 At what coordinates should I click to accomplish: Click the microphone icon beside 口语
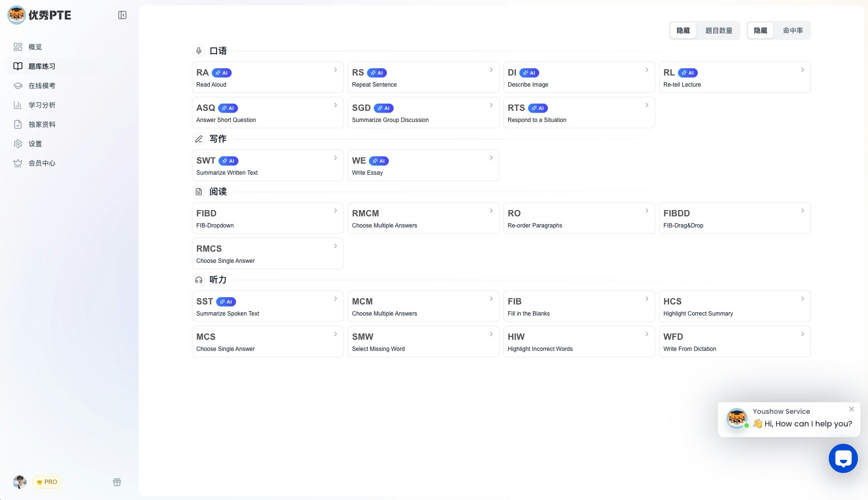click(x=199, y=50)
